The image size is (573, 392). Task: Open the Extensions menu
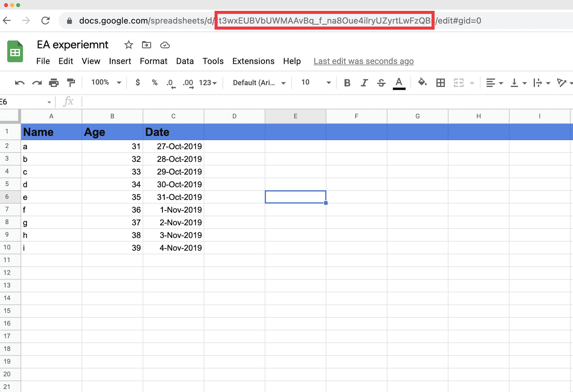pyautogui.click(x=253, y=61)
